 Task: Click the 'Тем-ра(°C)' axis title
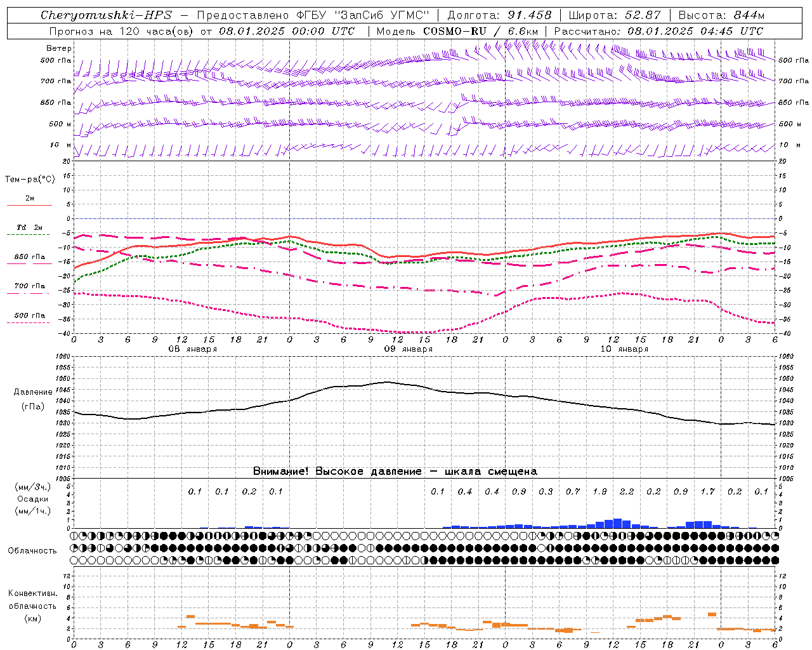point(30,180)
